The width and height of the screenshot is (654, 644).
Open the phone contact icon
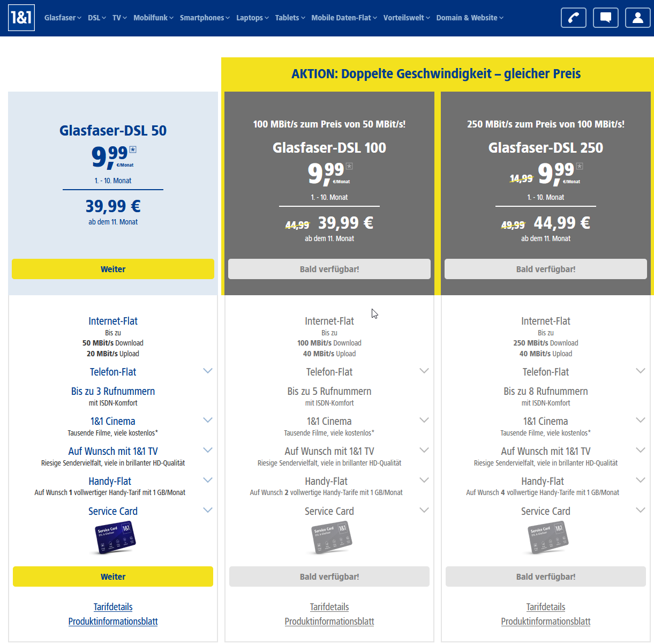coord(574,18)
